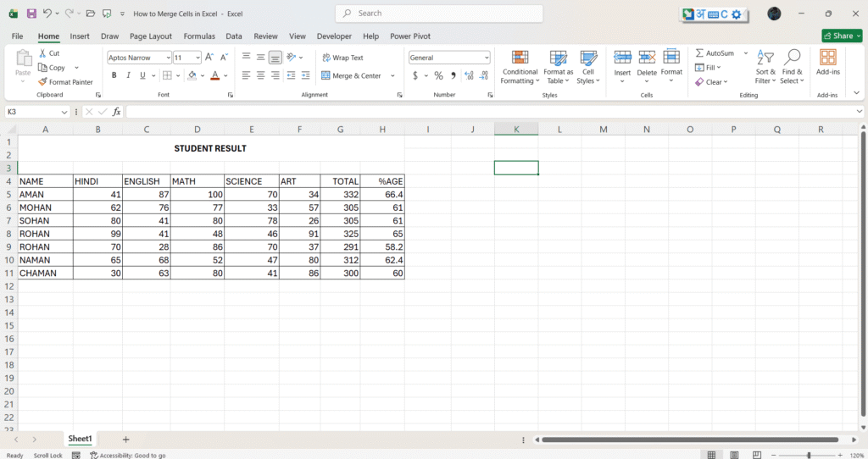Click the Orientation angled text icon
Viewport: 868px width, 459px height.
tap(292, 57)
